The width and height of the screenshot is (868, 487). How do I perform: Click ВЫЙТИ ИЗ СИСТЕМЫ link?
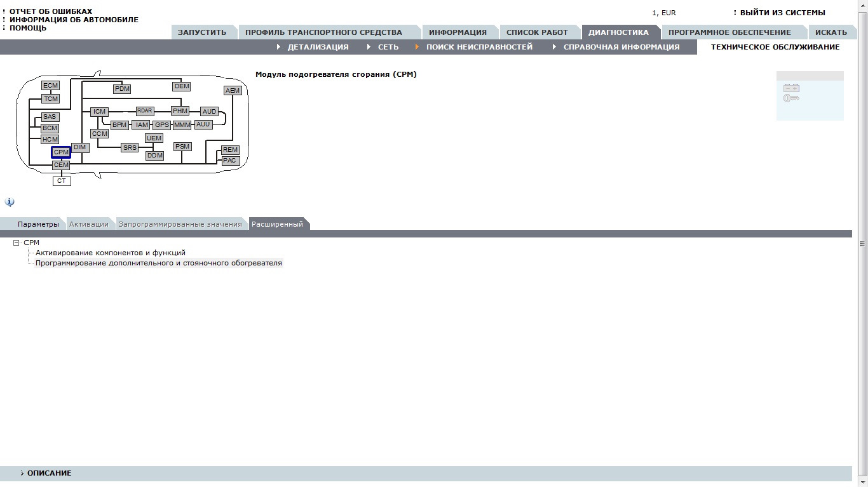(783, 13)
